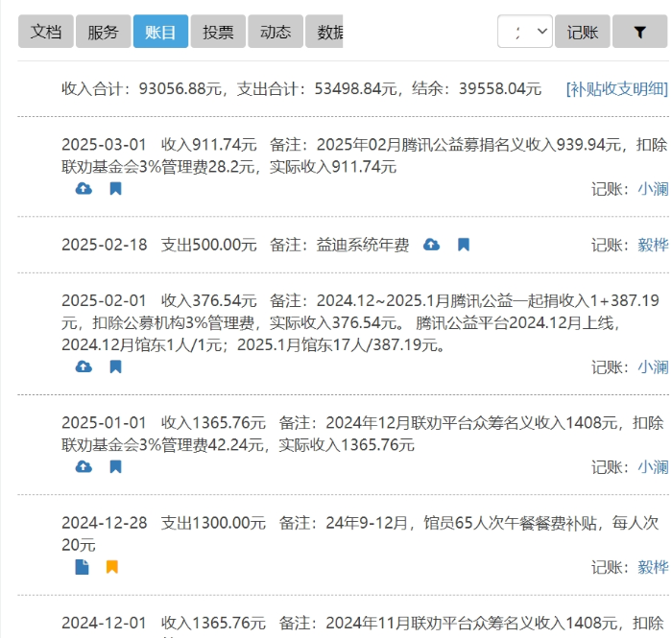Switch to the 文档 tab

tap(45, 32)
